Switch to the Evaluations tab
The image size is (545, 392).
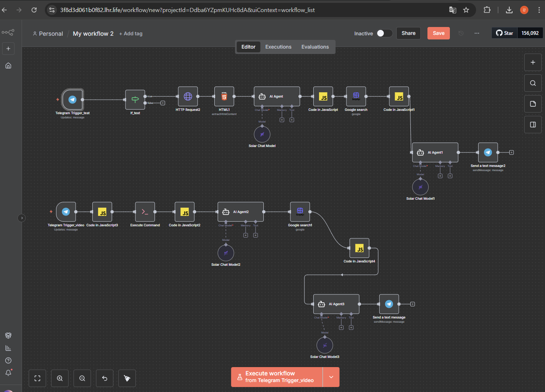(x=315, y=47)
